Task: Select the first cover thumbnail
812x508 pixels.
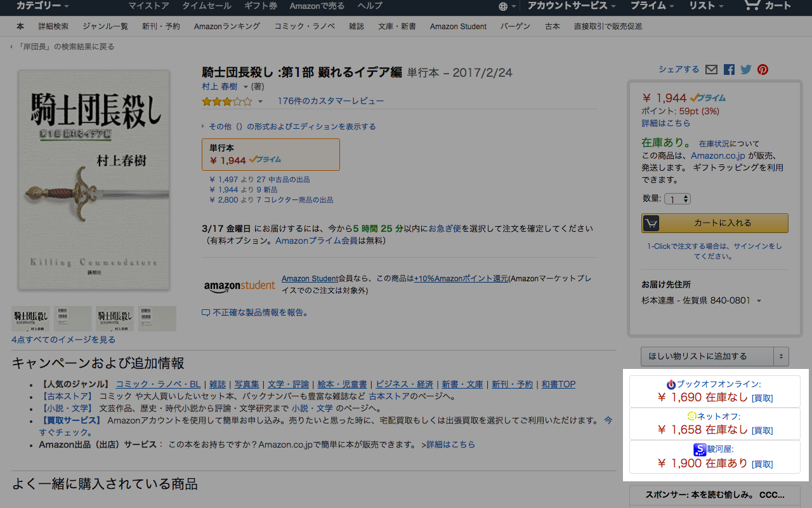Action: (x=30, y=319)
